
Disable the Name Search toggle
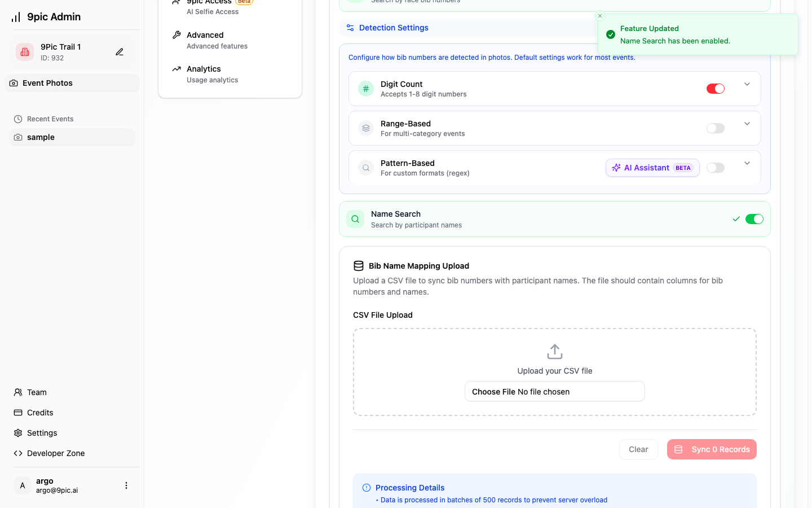pyautogui.click(x=754, y=219)
